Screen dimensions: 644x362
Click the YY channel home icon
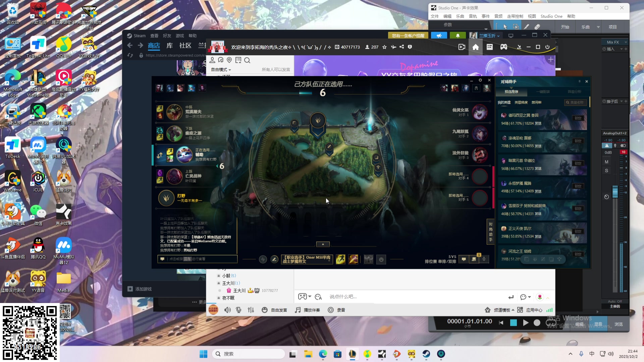(476, 47)
